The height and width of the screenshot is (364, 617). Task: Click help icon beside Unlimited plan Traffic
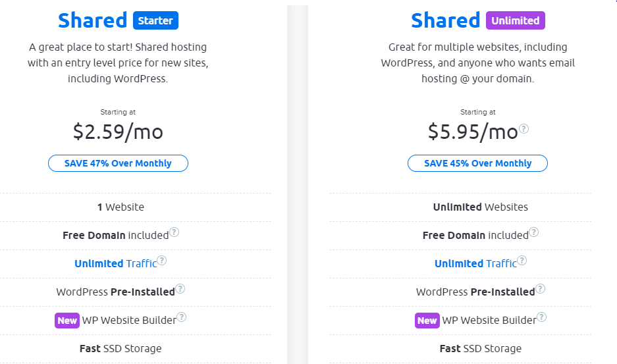pos(522,261)
